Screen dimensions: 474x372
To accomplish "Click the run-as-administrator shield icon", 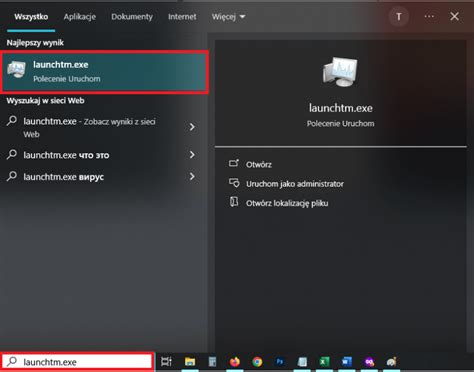I will click(234, 183).
